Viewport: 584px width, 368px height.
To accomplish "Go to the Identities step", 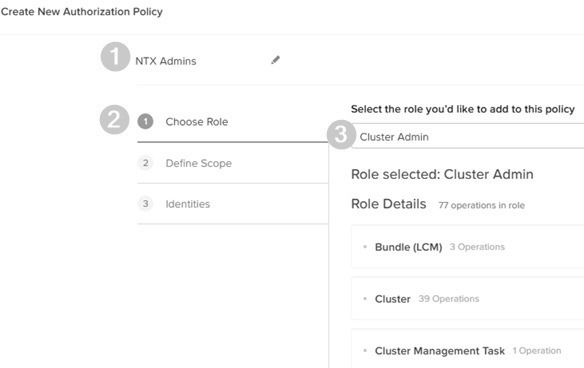I will point(232,204).
